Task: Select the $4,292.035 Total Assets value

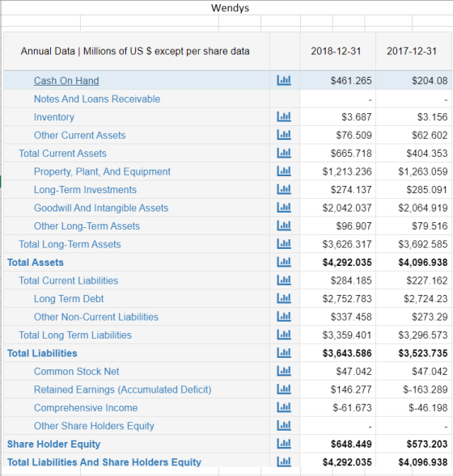Action: [x=337, y=263]
